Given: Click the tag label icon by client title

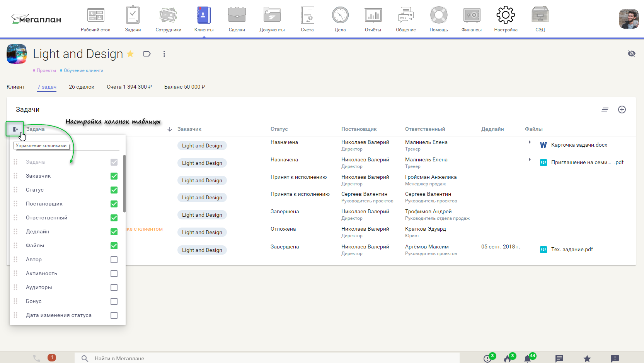Looking at the screenshot, I should (x=147, y=54).
